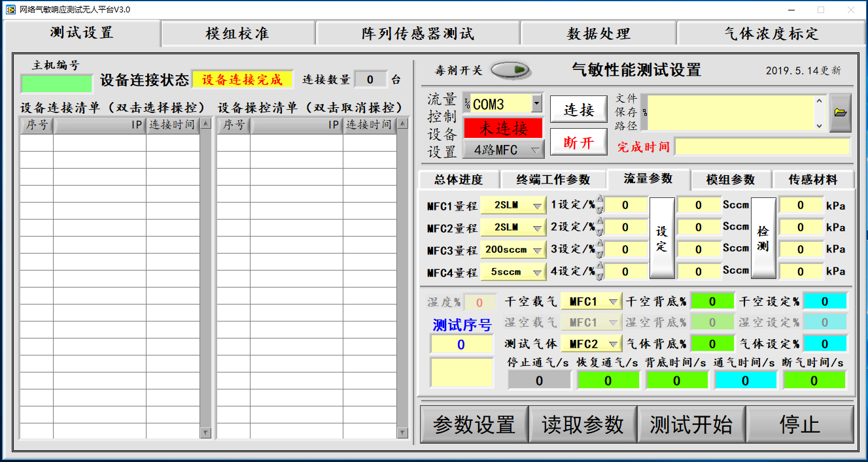
Task: Toggle the 毒剂开关 switch
Action: pos(510,69)
